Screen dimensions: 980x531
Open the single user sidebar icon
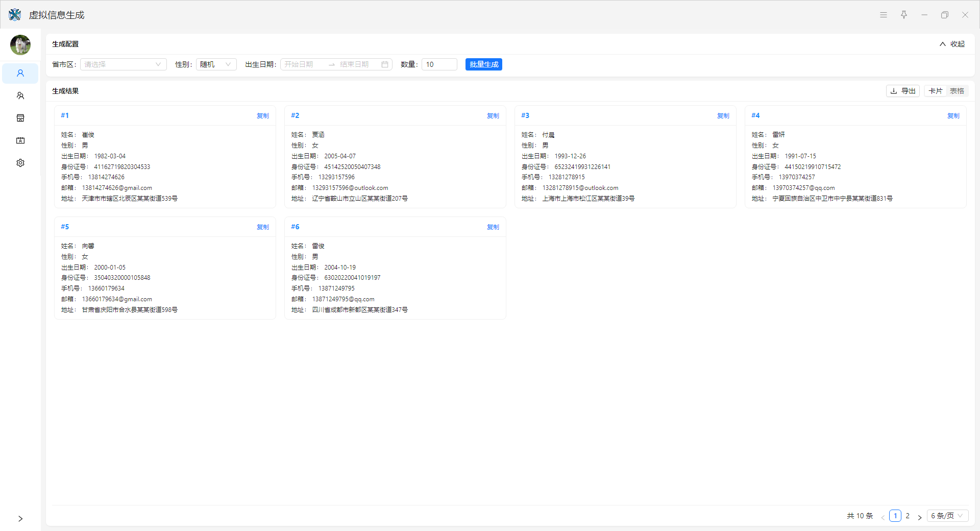click(x=20, y=74)
